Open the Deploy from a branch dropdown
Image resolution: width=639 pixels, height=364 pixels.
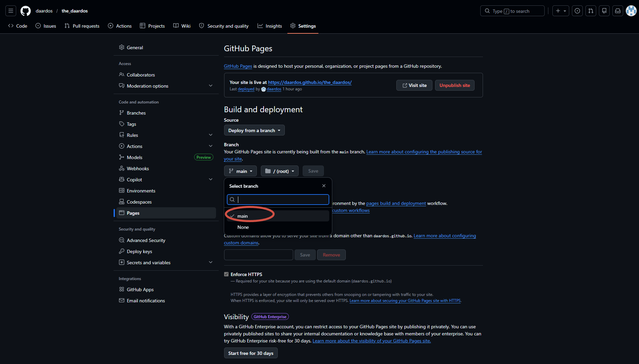254,130
